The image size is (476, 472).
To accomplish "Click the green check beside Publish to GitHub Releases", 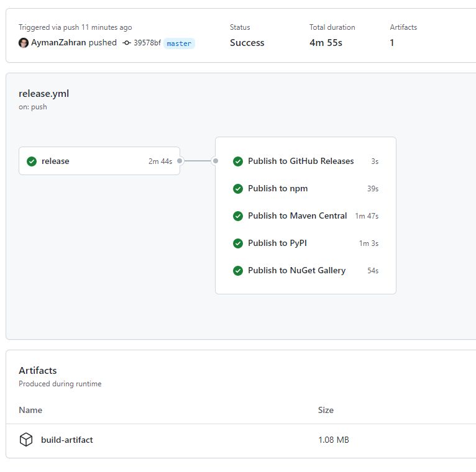I will pyautogui.click(x=237, y=161).
